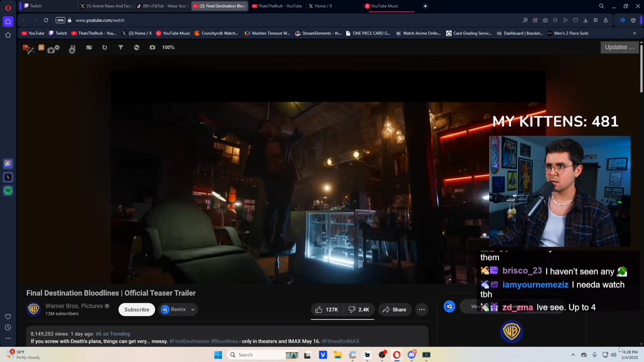Open sidebar bookmarks heart icon
The image size is (644, 362).
click(x=8, y=316)
